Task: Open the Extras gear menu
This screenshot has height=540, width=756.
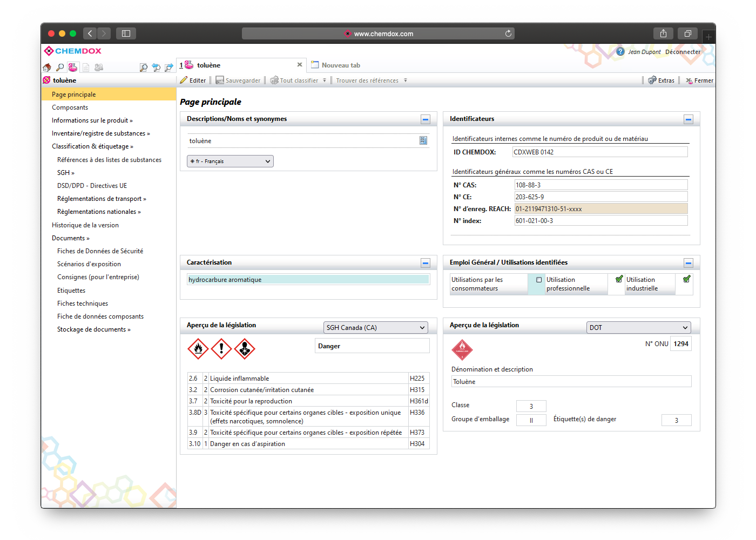Action: [x=661, y=80]
